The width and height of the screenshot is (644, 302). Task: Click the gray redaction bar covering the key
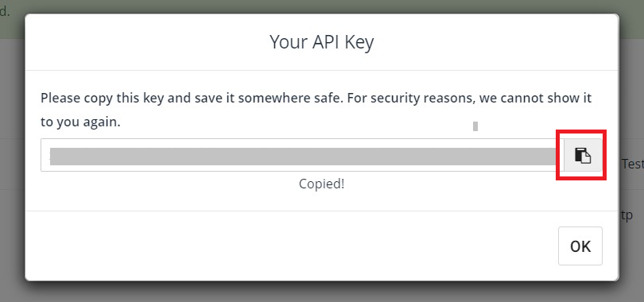pos(303,157)
